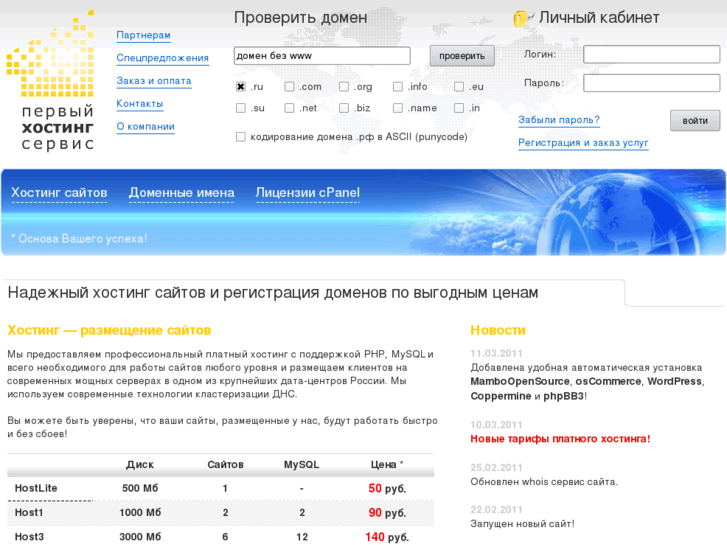Focus the Логин input field
This screenshot has height=545, width=727.
[x=651, y=54]
